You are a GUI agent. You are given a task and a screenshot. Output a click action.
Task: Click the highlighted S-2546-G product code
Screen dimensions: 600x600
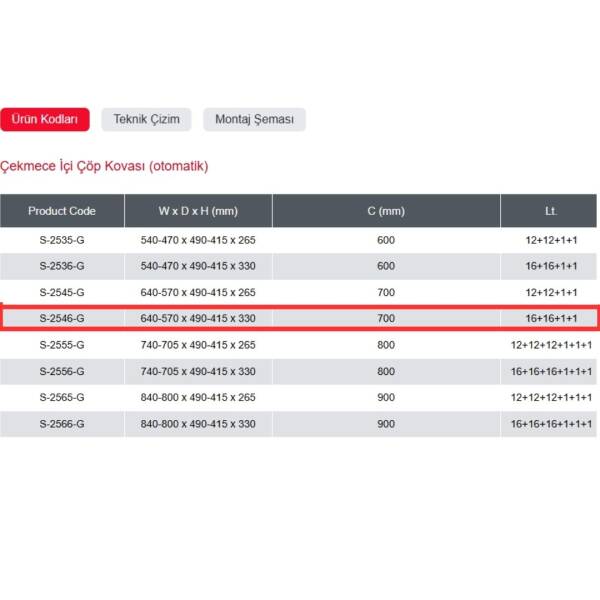click(62, 318)
